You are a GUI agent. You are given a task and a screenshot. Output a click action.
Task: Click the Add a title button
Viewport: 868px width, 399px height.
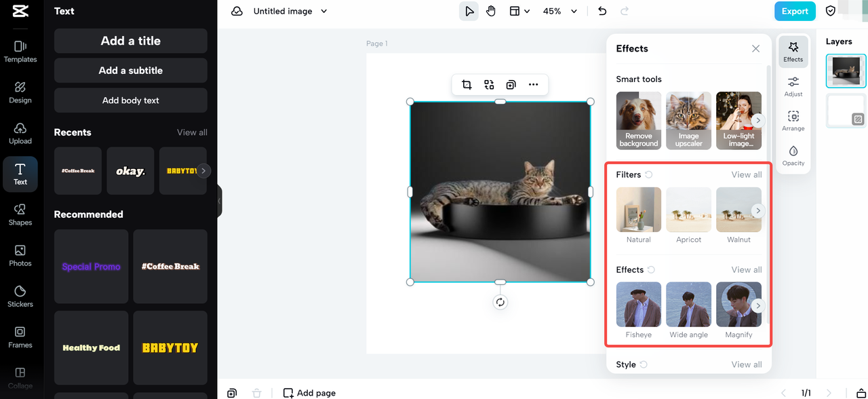coord(131,41)
